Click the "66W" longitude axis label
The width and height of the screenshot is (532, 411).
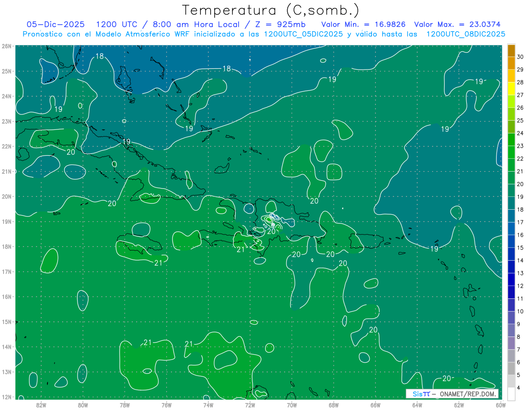coord(376,404)
